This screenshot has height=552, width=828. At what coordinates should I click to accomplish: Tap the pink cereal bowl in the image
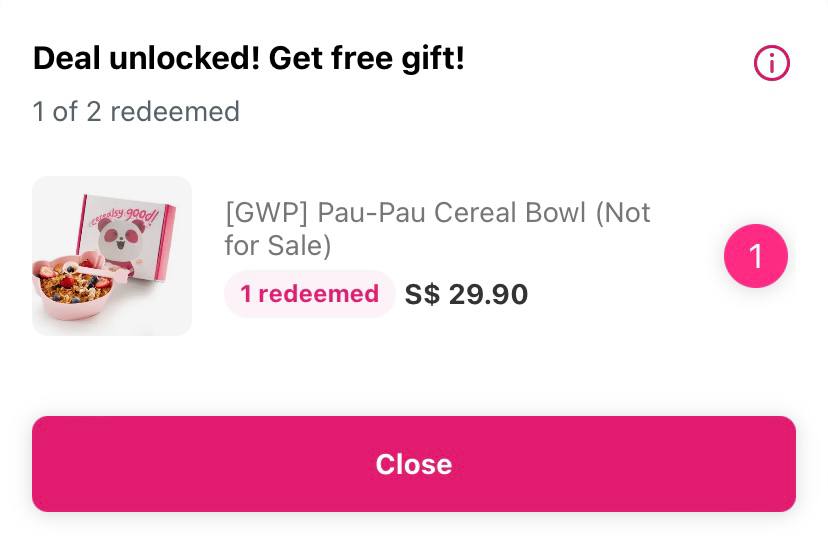[x=73, y=288]
